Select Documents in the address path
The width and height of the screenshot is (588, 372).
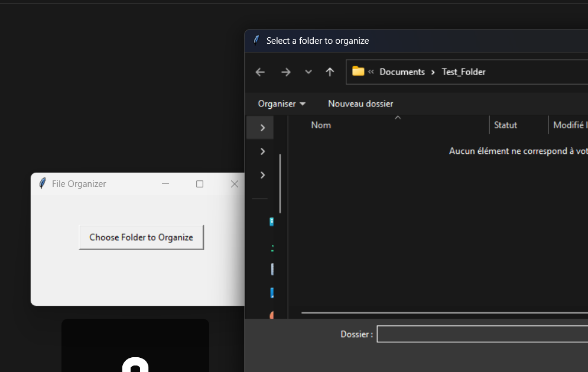(x=402, y=72)
